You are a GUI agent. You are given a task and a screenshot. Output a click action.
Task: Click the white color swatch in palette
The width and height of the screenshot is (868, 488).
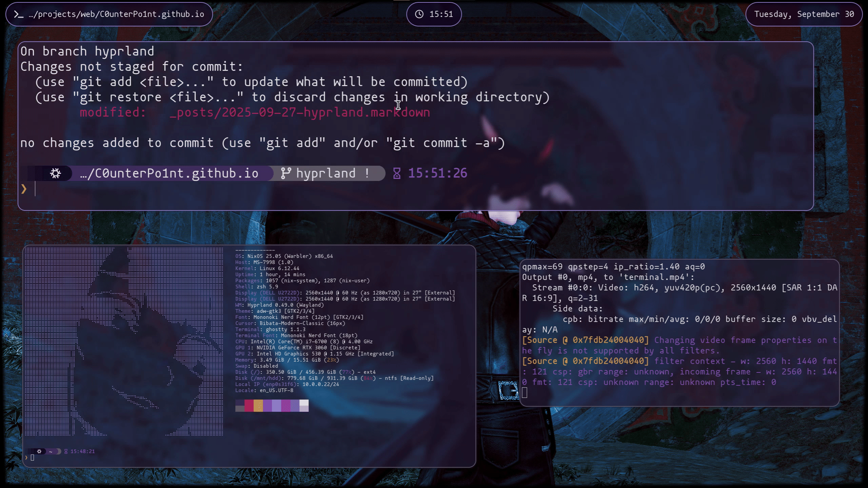pos(304,403)
